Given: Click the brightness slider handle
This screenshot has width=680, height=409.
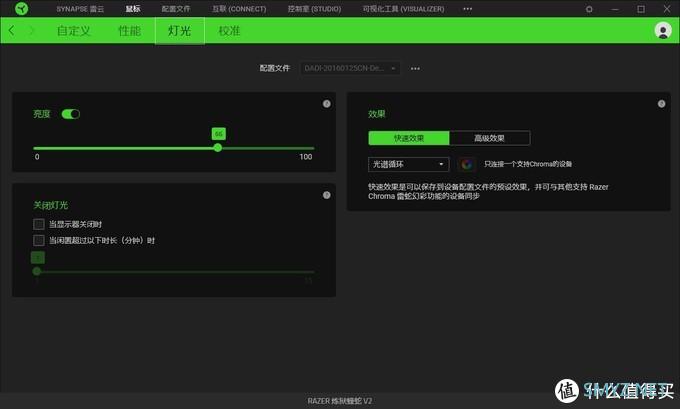Looking at the screenshot, I should point(218,148).
